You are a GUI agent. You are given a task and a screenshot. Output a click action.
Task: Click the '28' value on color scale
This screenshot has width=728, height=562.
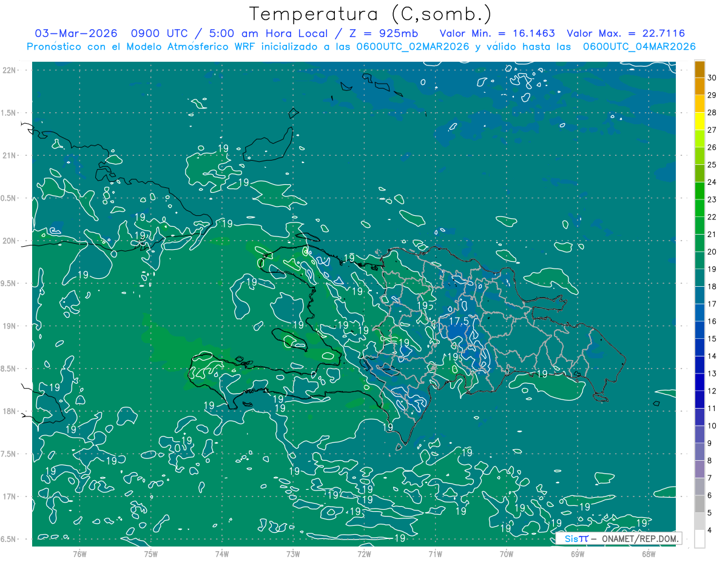point(712,112)
